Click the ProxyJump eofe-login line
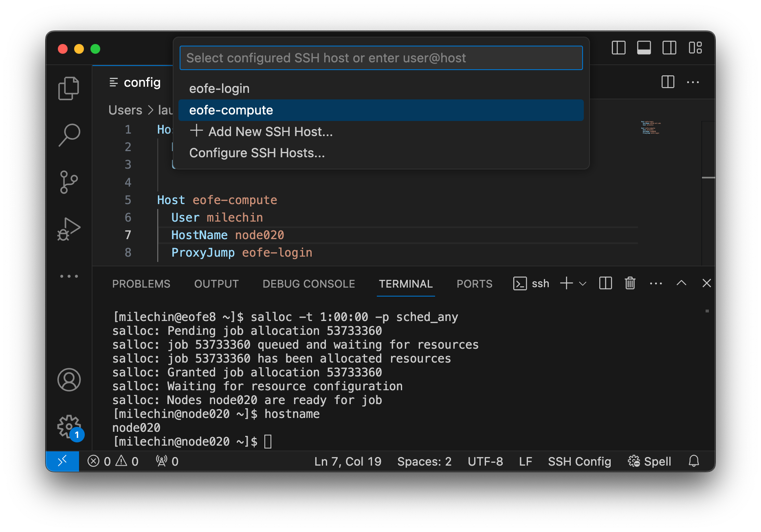 [x=242, y=253]
